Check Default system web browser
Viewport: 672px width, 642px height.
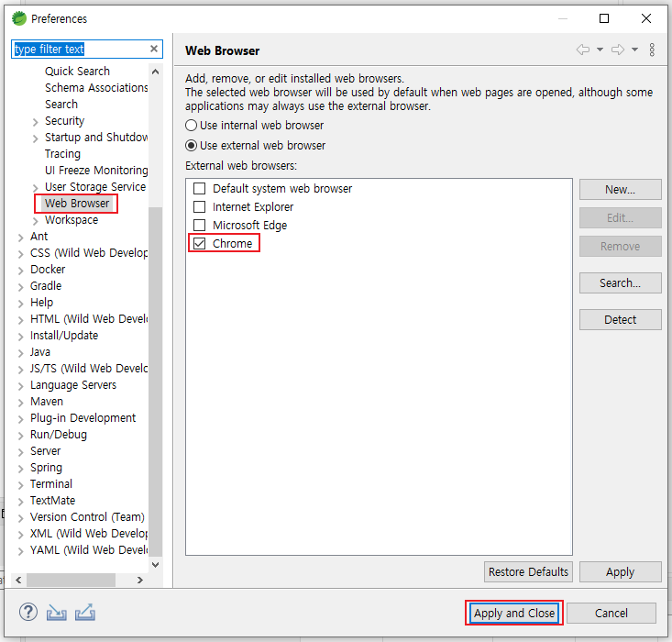coord(199,189)
